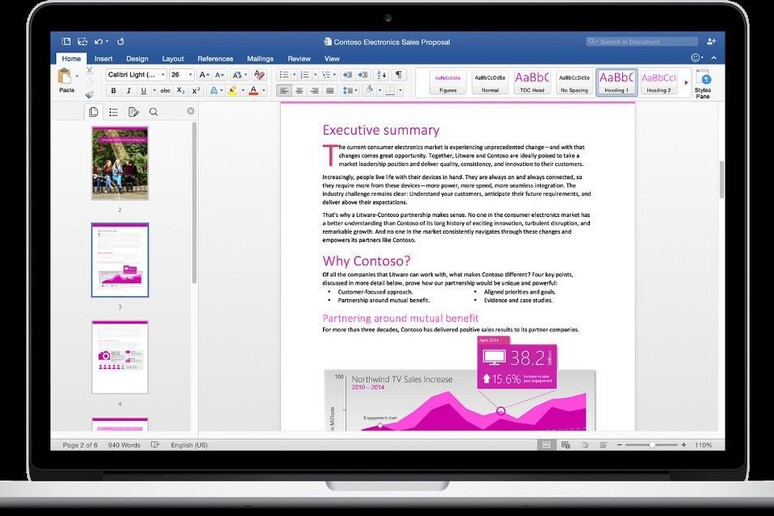774x516 pixels.
Task: Click the text highlight color marker icon
Action: click(232, 91)
